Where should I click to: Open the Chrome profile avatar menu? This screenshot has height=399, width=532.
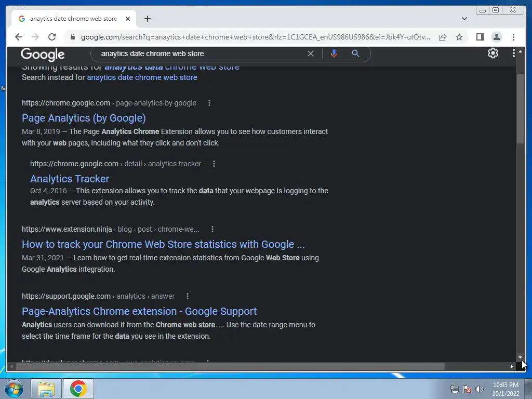click(496, 37)
